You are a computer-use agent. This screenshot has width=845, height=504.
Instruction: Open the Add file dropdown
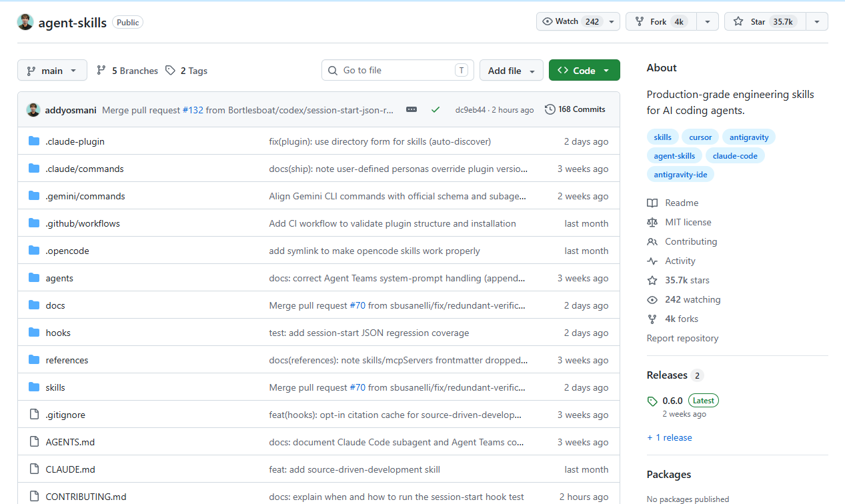[x=512, y=70]
